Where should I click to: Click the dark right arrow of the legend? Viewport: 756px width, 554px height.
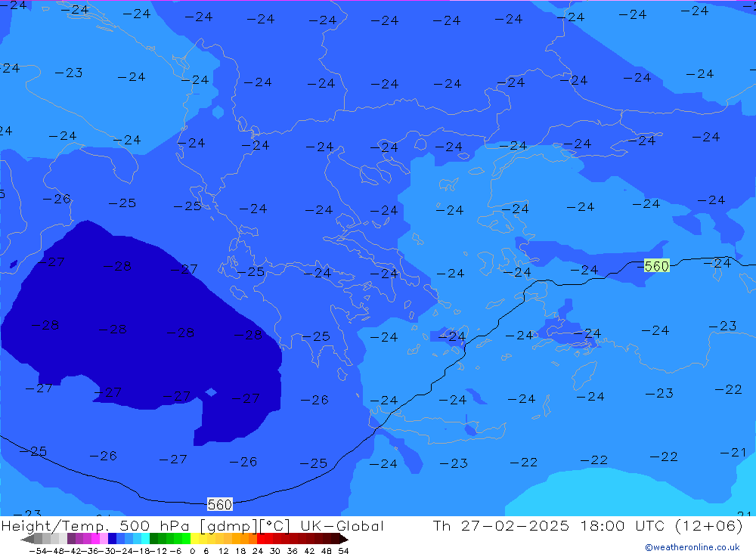pos(344,539)
